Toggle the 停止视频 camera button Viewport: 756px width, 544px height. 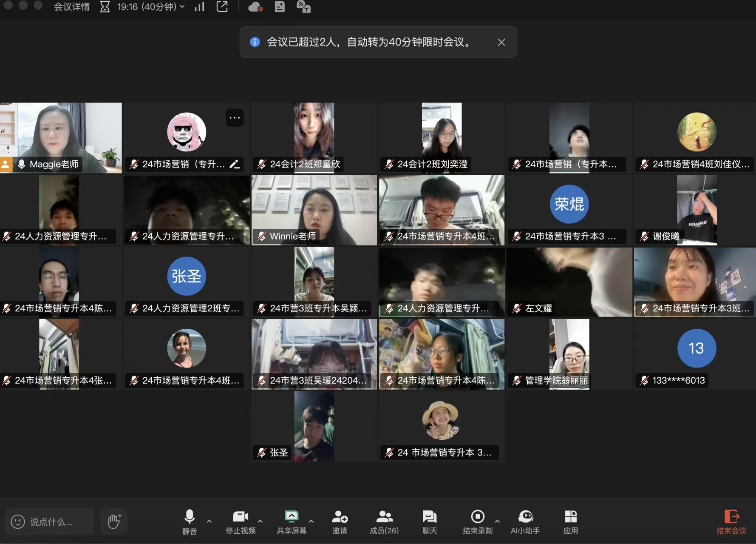tap(241, 522)
